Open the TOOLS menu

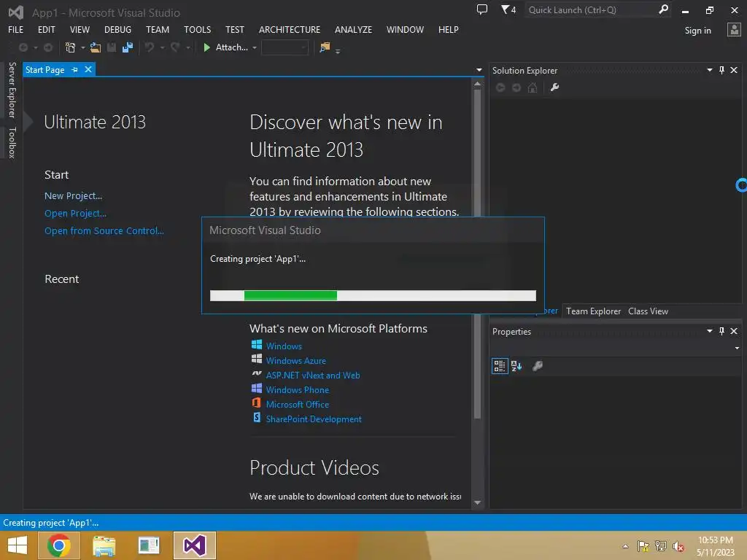[197, 29]
